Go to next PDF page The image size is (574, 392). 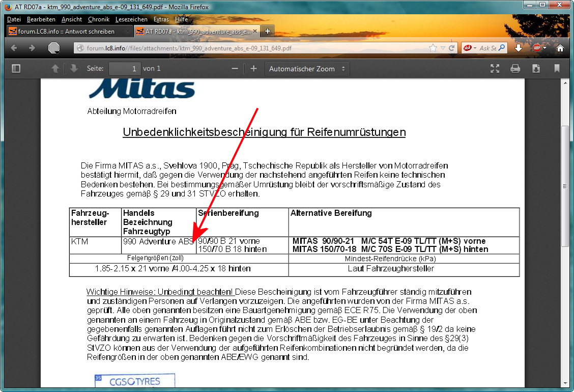click(74, 69)
